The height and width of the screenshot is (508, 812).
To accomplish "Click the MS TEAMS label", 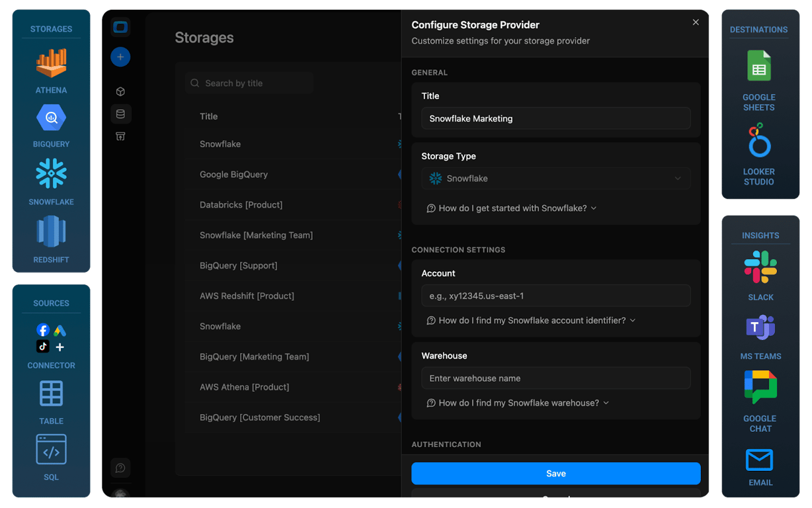I will (x=760, y=357).
